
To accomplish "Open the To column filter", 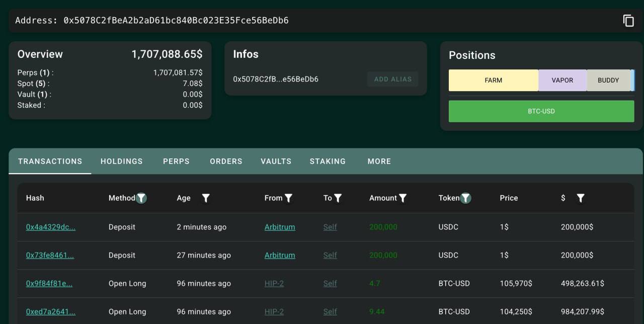I will point(338,198).
